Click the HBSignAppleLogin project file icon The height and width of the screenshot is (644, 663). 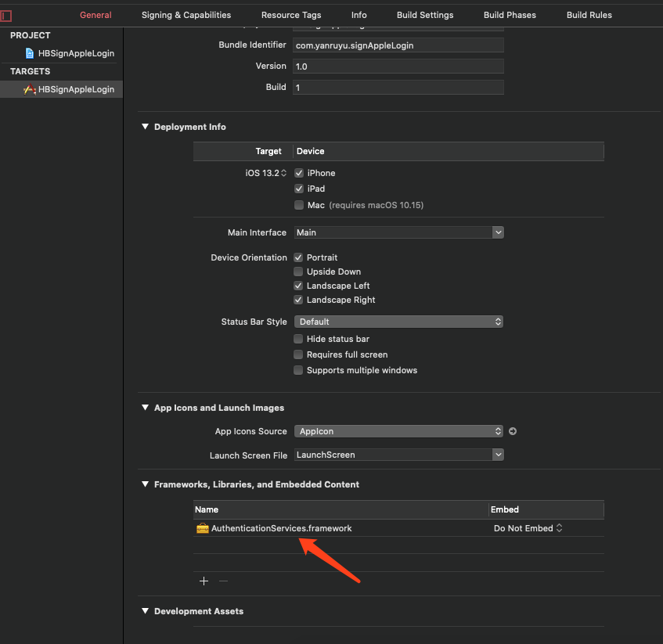30,53
